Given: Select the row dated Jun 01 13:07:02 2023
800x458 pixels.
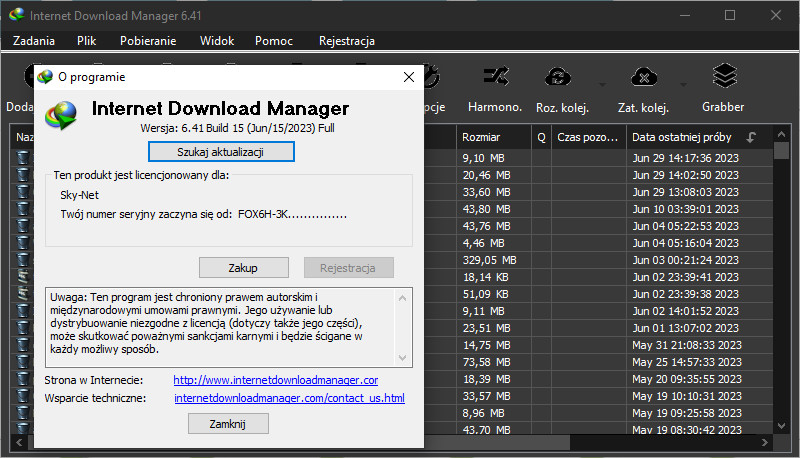Looking at the screenshot, I should click(392, 328).
